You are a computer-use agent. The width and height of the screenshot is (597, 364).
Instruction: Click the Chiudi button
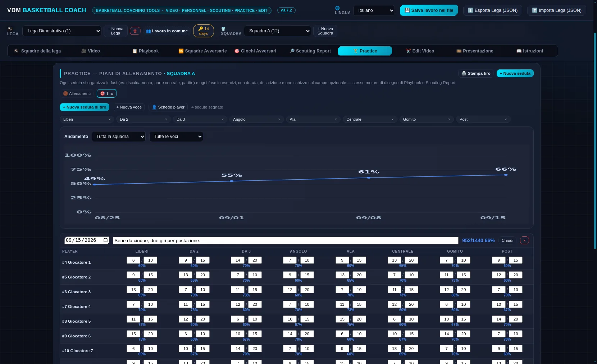click(507, 240)
